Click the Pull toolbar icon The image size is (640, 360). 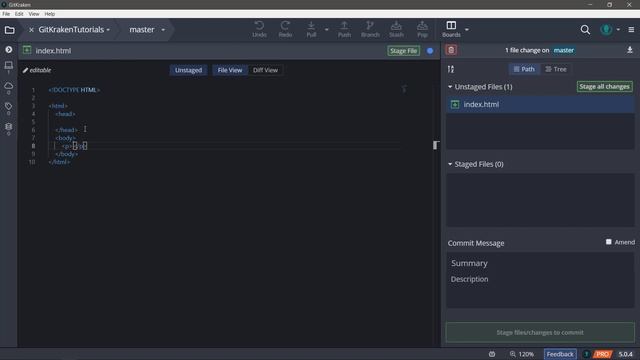(x=311, y=29)
